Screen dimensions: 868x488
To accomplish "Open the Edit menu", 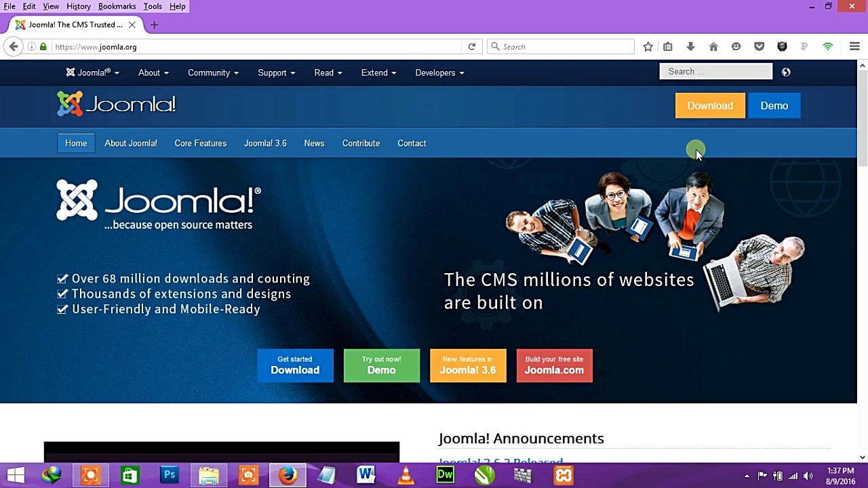I will 29,6.
